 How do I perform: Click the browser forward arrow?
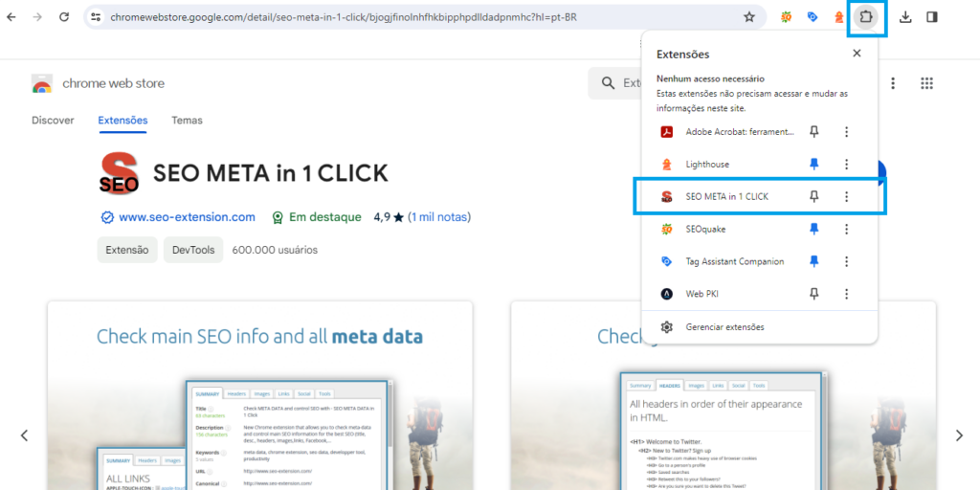(x=37, y=17)
